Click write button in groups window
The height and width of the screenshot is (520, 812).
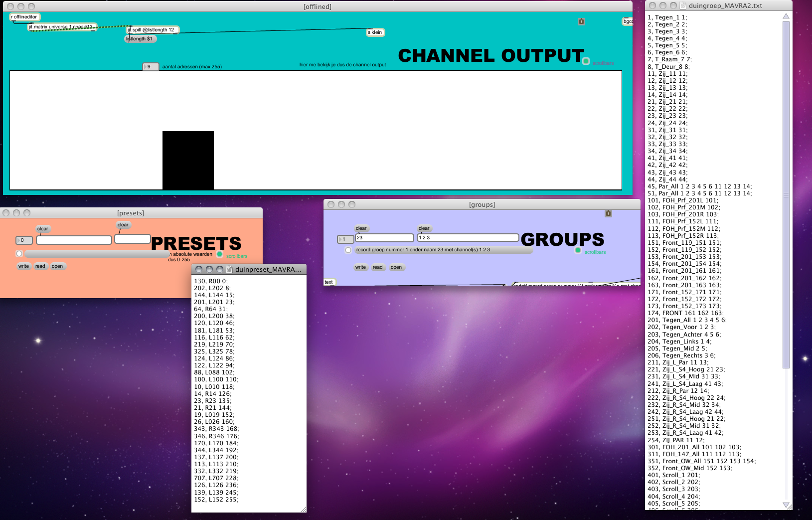click(x=360, y=267)
